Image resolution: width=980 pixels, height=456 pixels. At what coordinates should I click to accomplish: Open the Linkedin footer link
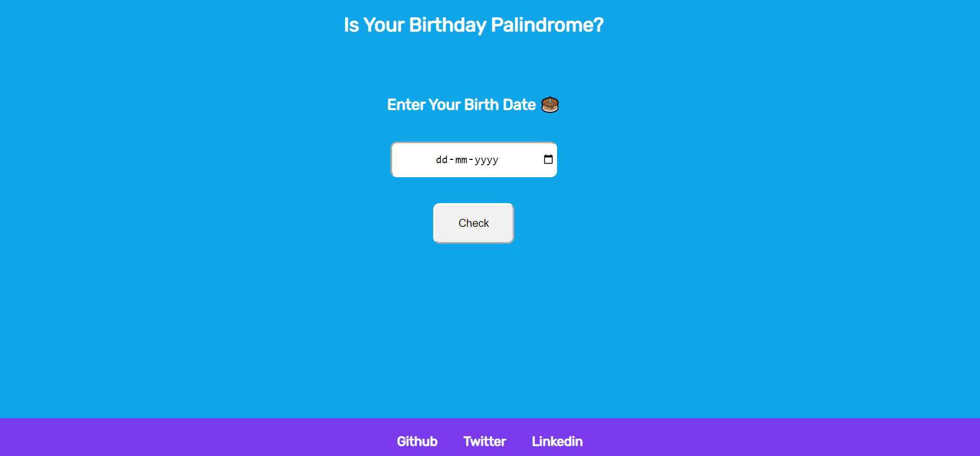(x=557, y=441)
